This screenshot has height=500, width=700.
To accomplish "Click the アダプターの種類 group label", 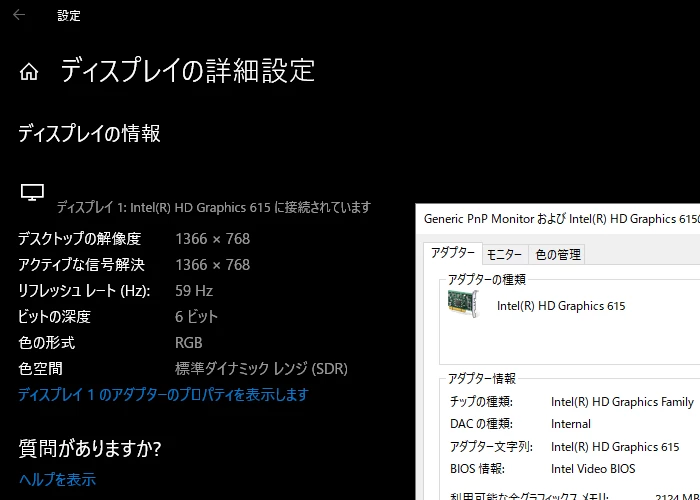I will 487,280.
